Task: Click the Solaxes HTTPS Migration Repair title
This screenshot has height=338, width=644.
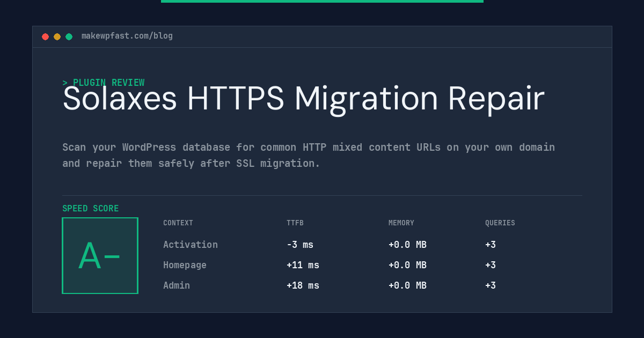Action: (x=304, y=99)
